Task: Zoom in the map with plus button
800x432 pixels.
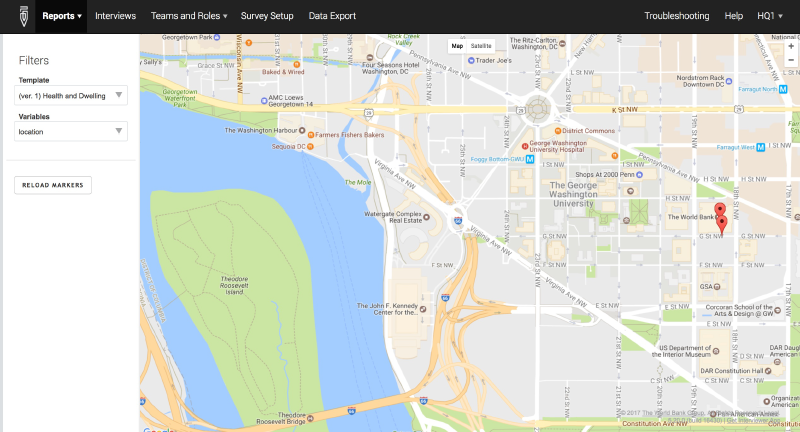Action: click(x=791, y=46)
